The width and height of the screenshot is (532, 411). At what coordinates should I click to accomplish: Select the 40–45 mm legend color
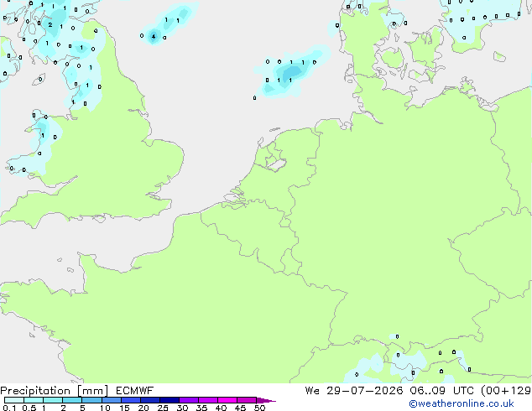coord(227,400)
